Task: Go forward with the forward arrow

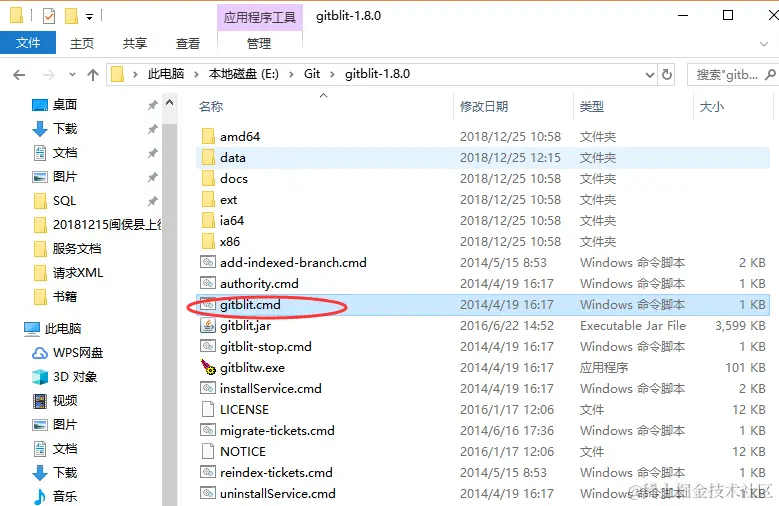Action: coord(49,75)
